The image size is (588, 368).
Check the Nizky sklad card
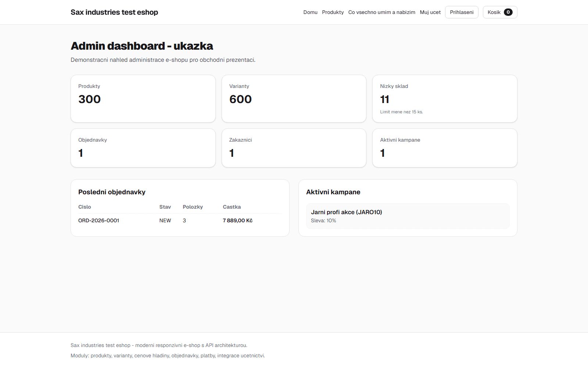click(445, 99)
